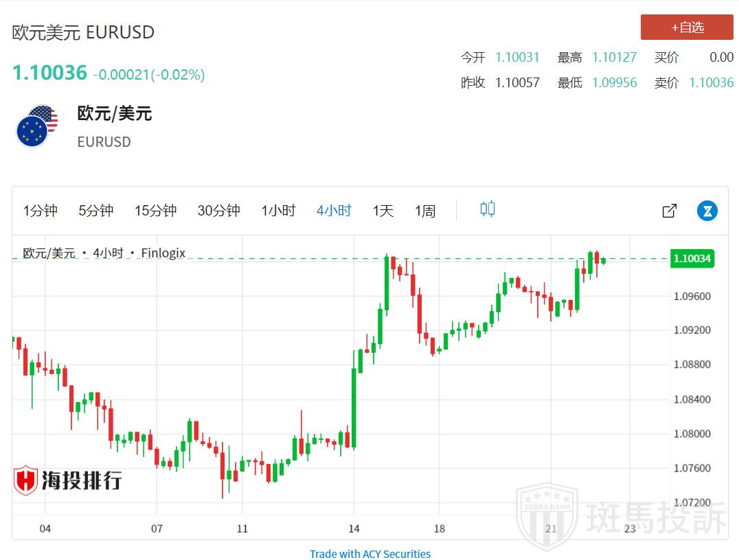Click the blue Finlogix logo icon
This screenshot has width=739, height=560.
[x=707, y=211]
